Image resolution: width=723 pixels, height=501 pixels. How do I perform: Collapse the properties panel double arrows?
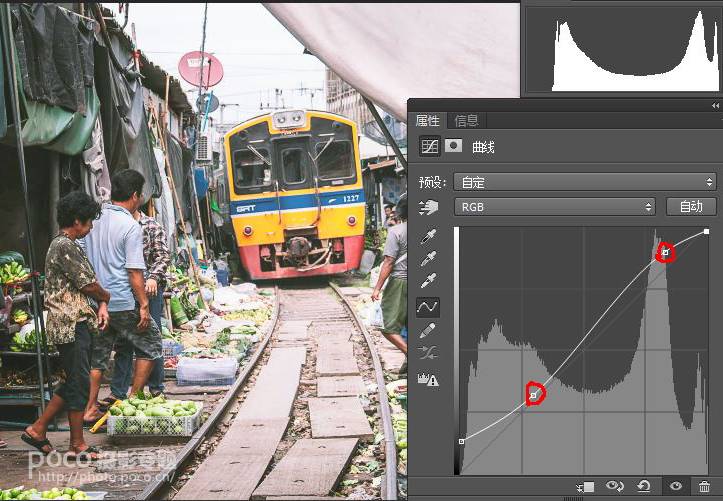pos(715,106)
